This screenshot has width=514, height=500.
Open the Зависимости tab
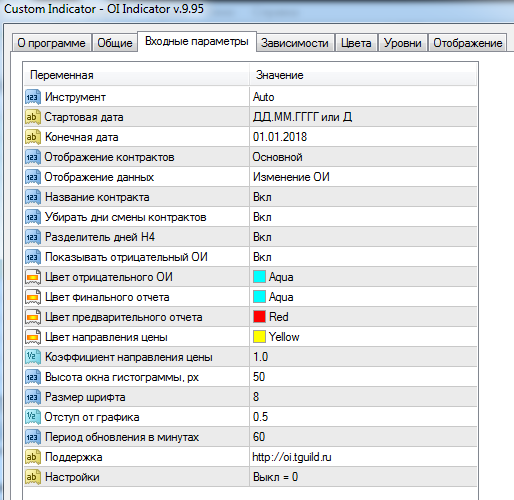coord(295,43)
